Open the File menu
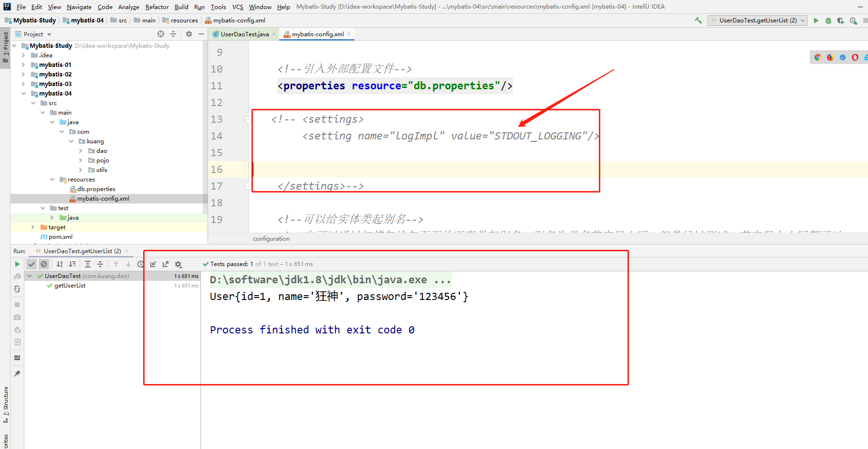868x449 pixels. (21, 7)
